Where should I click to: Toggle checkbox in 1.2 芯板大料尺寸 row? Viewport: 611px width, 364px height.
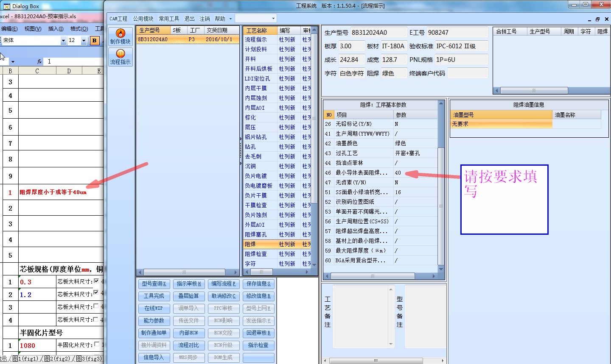[96, 292]
